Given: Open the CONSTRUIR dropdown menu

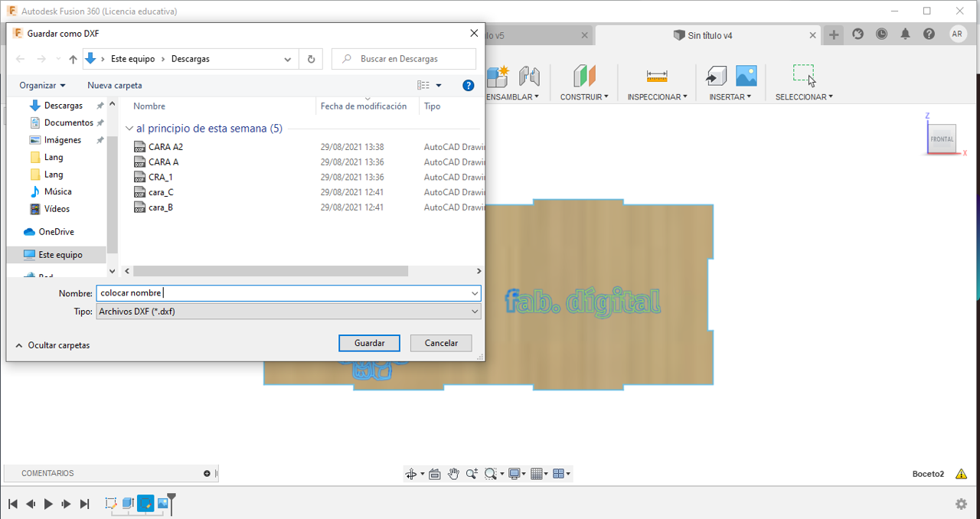Looking at the screenshot, I should coord(584,97).
